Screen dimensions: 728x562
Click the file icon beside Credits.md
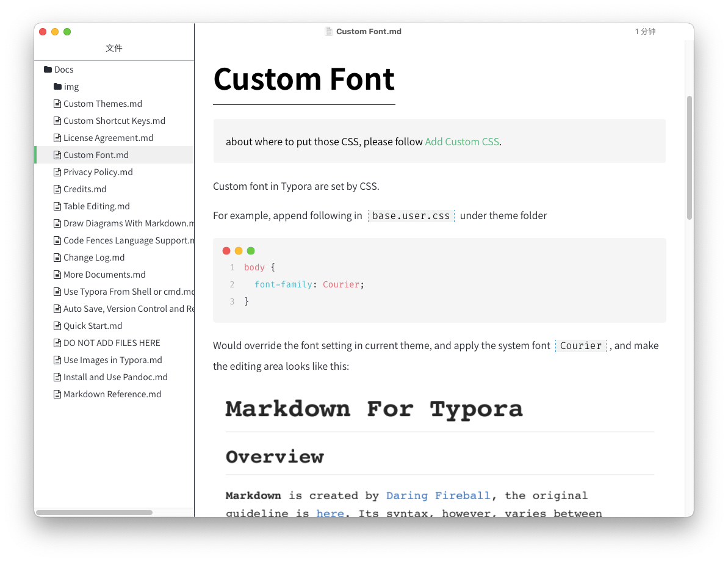pyautogui.click(x=57, y=189)
